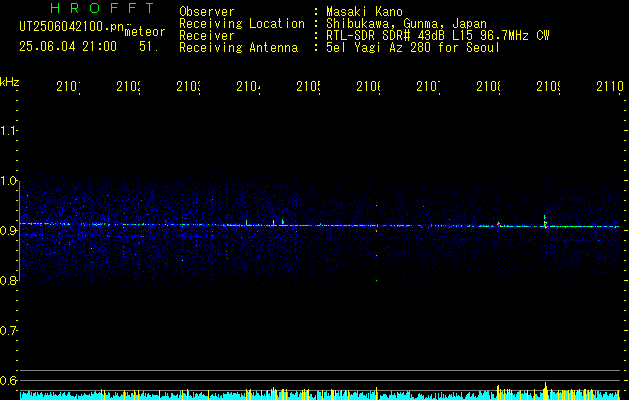The width and height of the screenshot is (629, 400).
Task: Click the HROFFT title text
Action: (102, 8)
